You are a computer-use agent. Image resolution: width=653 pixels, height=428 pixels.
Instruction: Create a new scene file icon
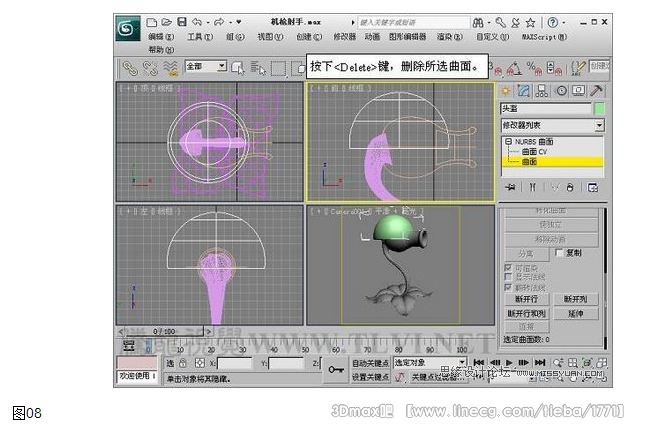(152, 22)
